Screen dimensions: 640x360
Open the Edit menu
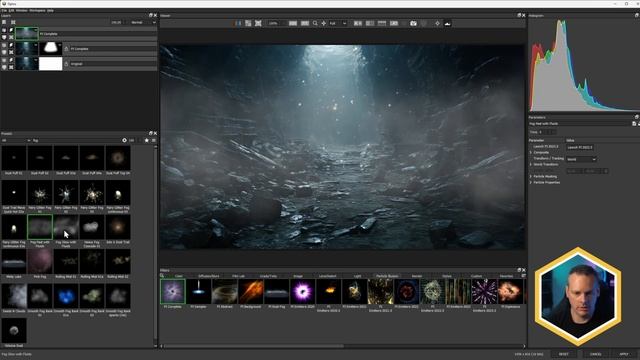11,10
